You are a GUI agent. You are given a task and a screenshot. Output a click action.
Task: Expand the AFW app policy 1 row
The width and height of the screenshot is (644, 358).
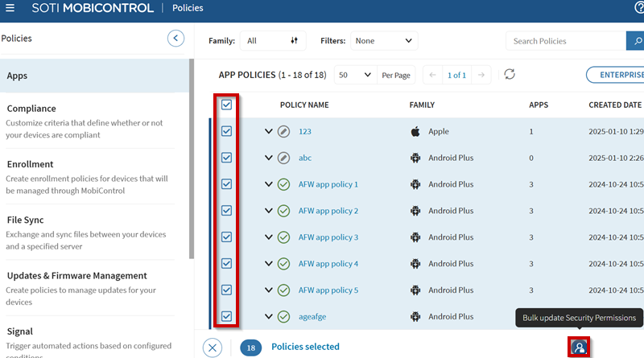pyautogui.click(x=269, y=184)
